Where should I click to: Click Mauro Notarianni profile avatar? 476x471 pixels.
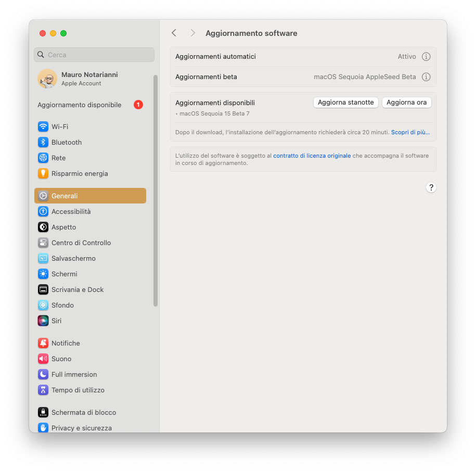(x=47, y=79)
